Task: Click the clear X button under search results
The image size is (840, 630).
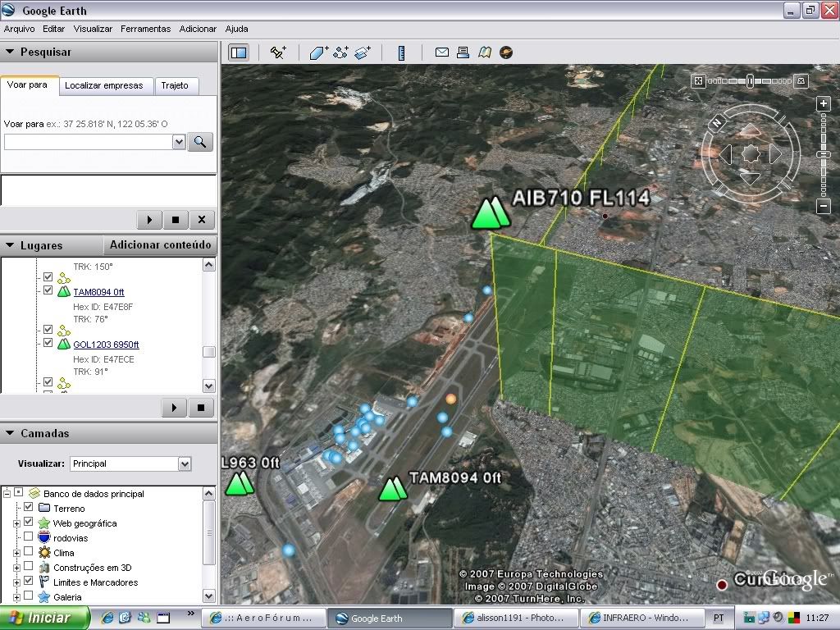Action: tap(202, 220)
